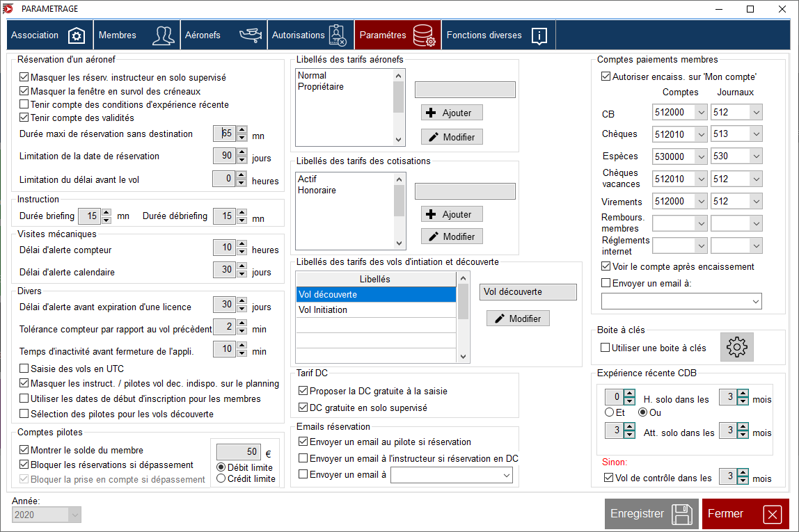799x532 pixels.
Task: Switch to the Association tab
Action: [50, 35]
